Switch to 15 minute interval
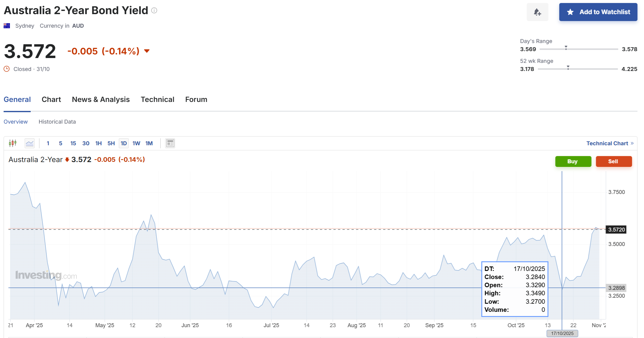Screen dimensions: 644x338 73,143
